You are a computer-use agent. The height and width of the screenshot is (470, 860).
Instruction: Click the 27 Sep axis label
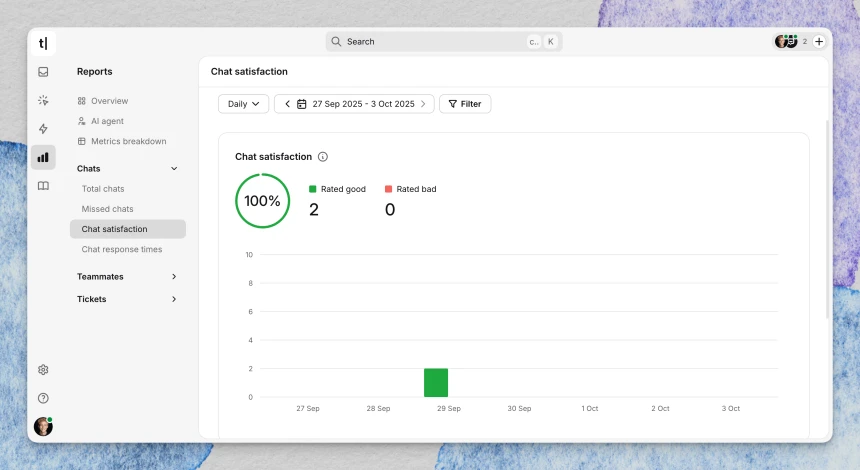pyautogui.click(x=308, y=409)
